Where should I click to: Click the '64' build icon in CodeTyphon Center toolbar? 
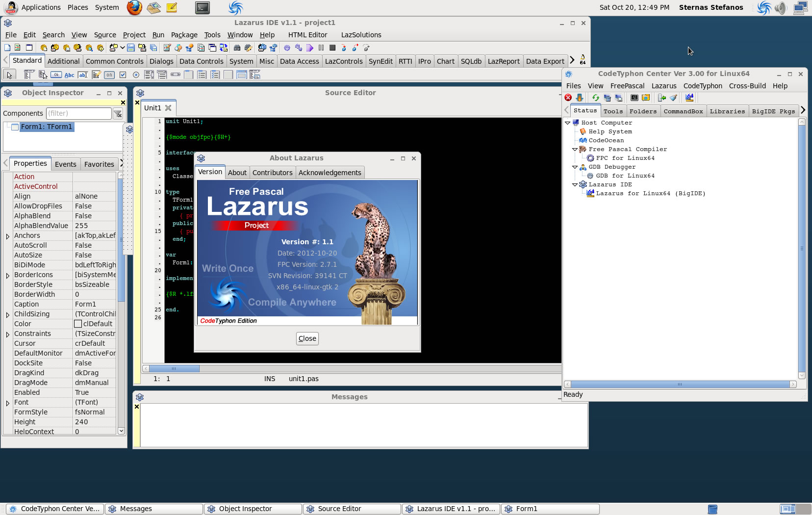(689, 98)
